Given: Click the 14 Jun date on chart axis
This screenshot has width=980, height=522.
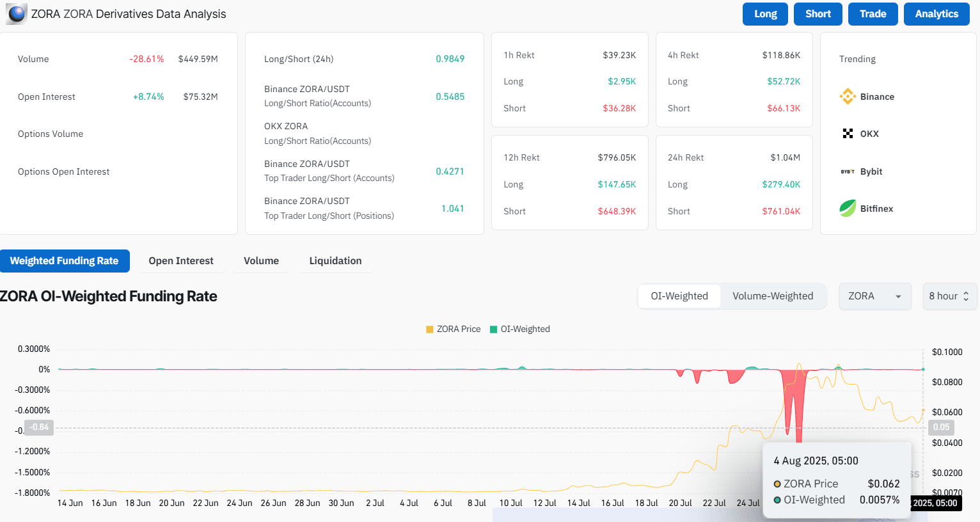Looking at the screenshot, I should click(x=70, y=503).
